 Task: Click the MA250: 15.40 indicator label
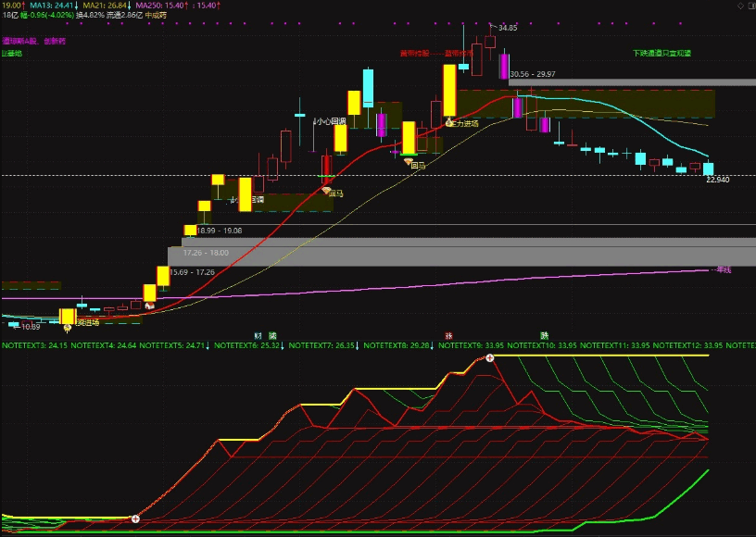coord(161,6)
